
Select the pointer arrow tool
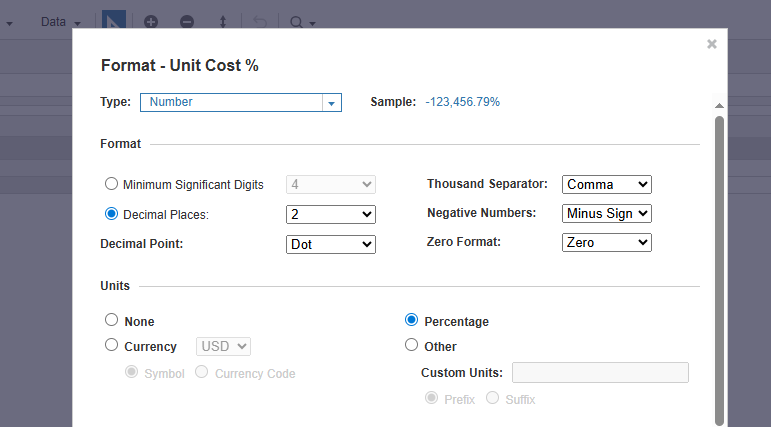114,20
